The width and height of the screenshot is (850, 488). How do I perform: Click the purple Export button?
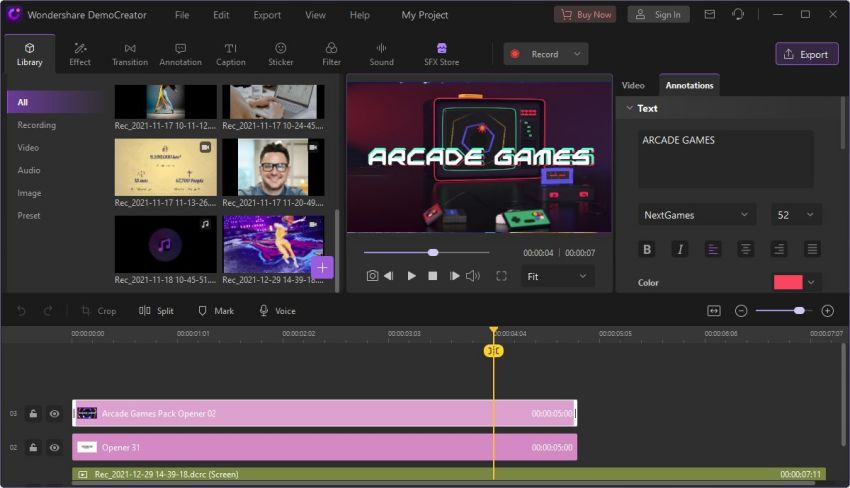pyautogui.click(x=807, y=54)
